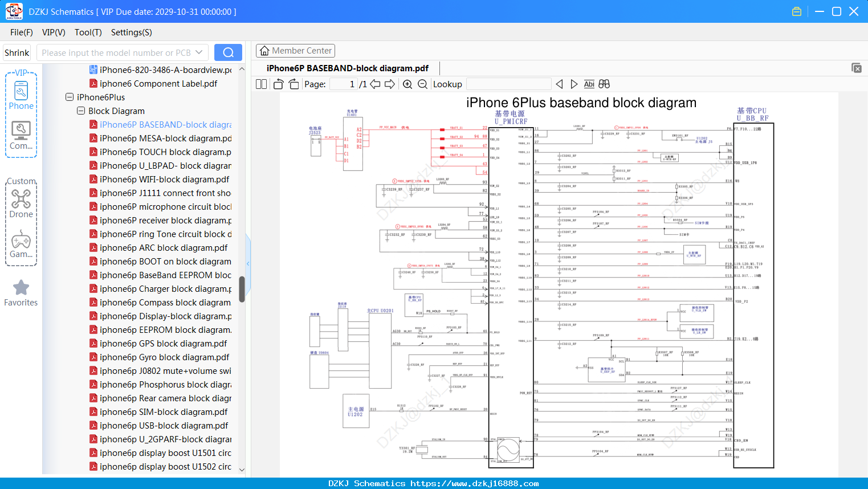Viewport: 868px width, 489px height.
Task: Open iphone6p GPS block diagram.pdf
Action: point(163,343)
